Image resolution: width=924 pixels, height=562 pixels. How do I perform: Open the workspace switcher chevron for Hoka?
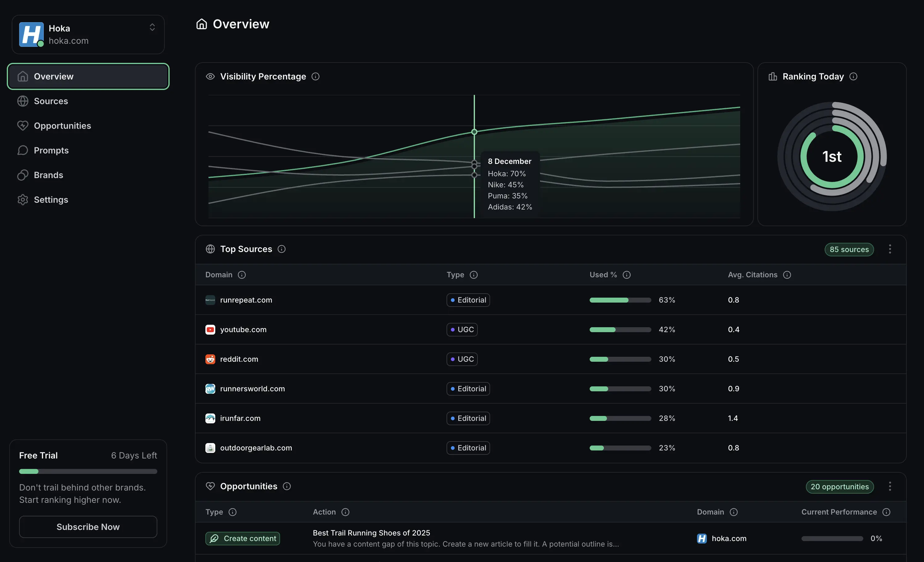click(152, 27)
